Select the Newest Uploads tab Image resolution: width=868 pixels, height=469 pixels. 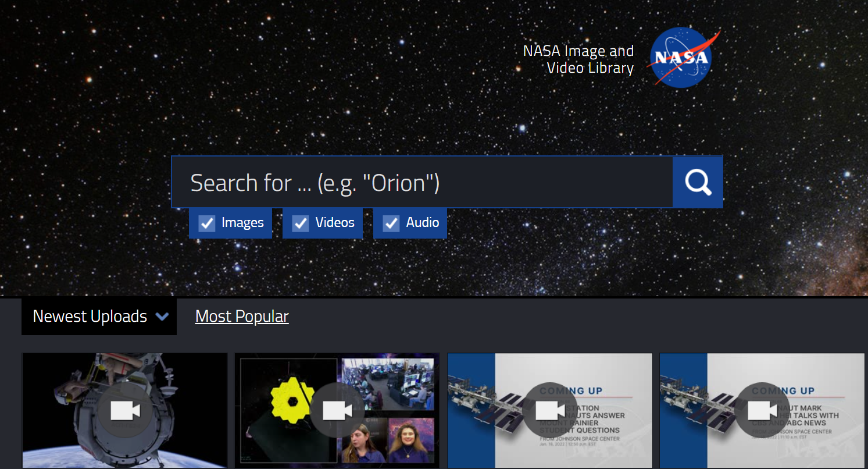click(x=90, y=316)
